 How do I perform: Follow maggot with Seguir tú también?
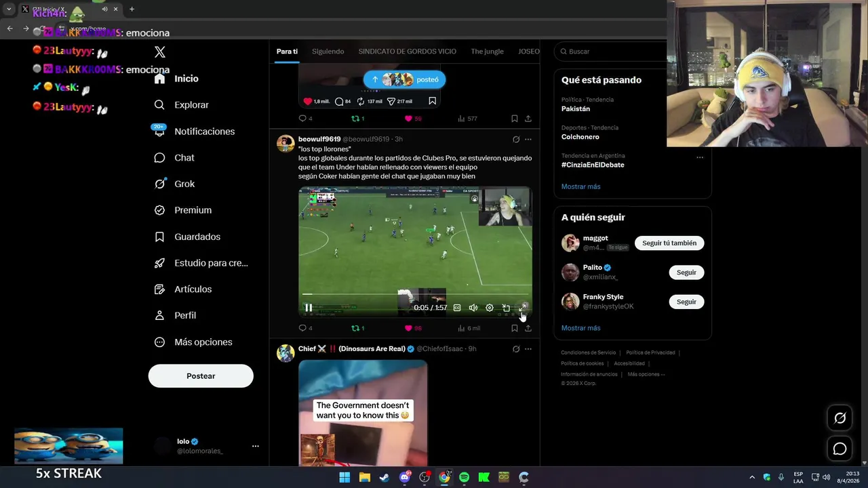coord(669,243)
